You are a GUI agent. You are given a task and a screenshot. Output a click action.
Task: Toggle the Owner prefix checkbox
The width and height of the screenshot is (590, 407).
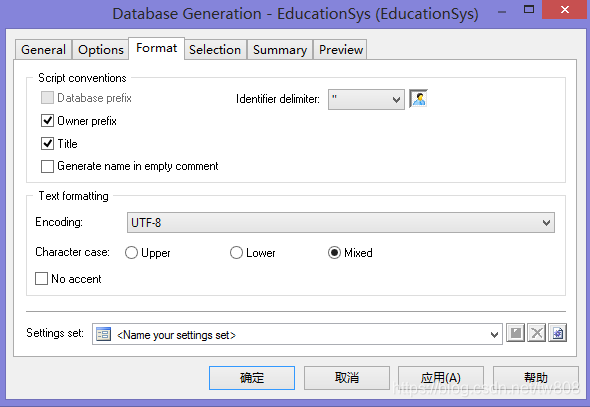47,121
